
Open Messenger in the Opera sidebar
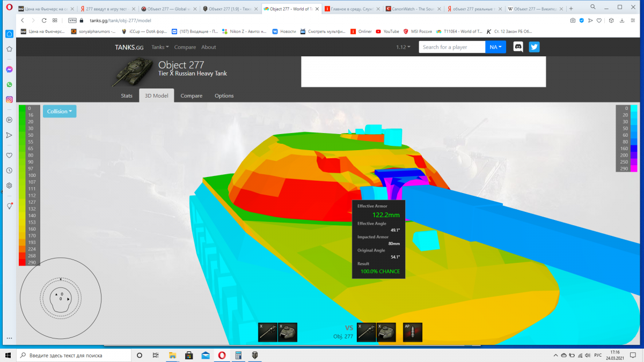(x=9, y=70)
